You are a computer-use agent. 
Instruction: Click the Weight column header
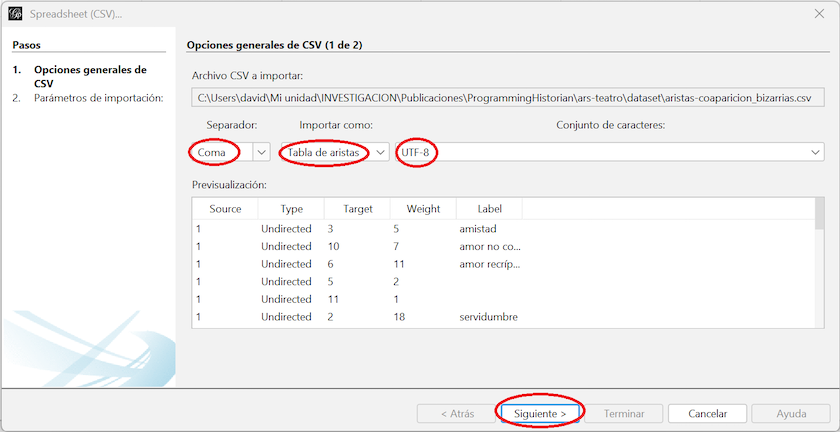pyautogui.click(x=423, y=209)
